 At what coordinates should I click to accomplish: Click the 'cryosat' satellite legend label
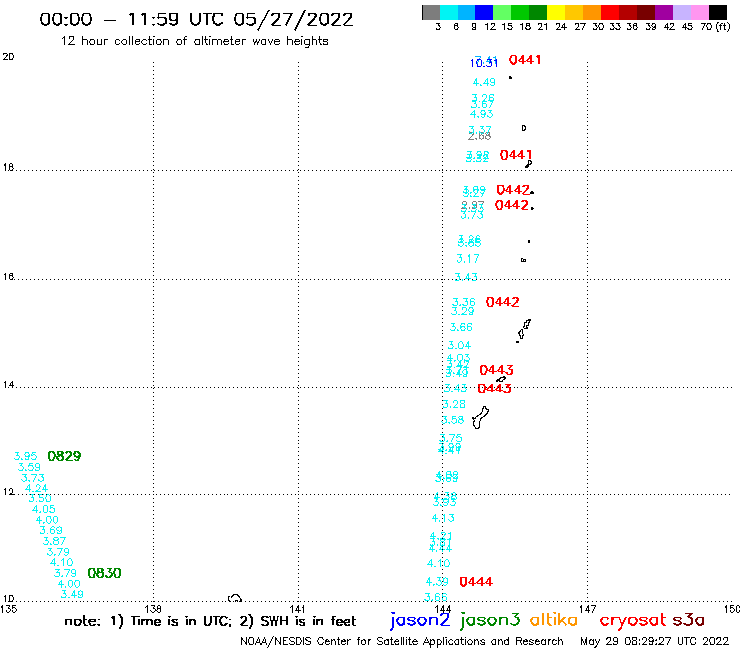pos(632,620)
